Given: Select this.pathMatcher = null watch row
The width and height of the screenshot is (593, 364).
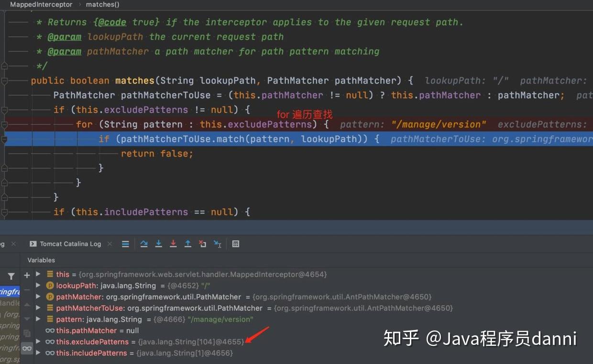Looking at the screenshot, I should tap(92, 331).
